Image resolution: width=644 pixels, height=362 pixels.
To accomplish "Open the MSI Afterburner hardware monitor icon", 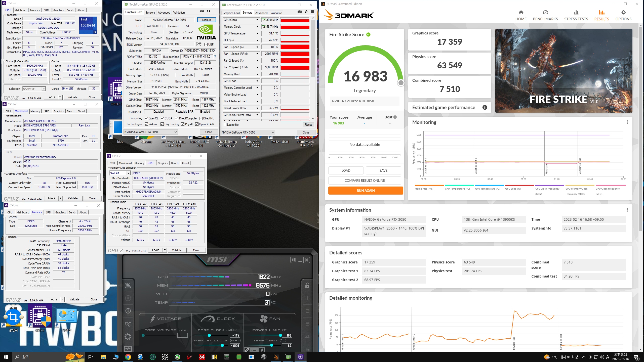I will point(128,349).
